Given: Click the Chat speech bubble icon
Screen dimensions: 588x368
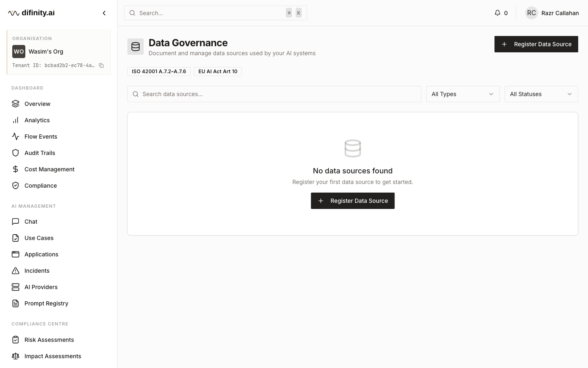Looking at the screenshot, I should click(x=16, y=222).
